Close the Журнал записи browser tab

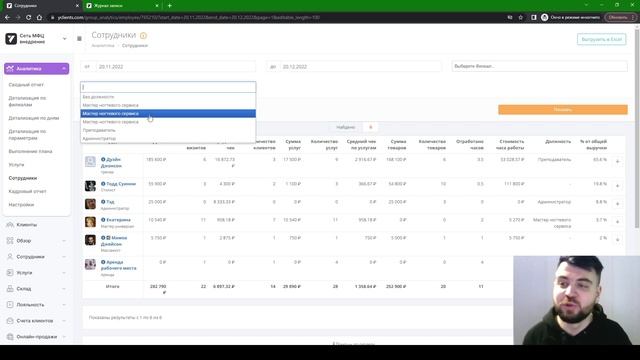click(157, 6)
